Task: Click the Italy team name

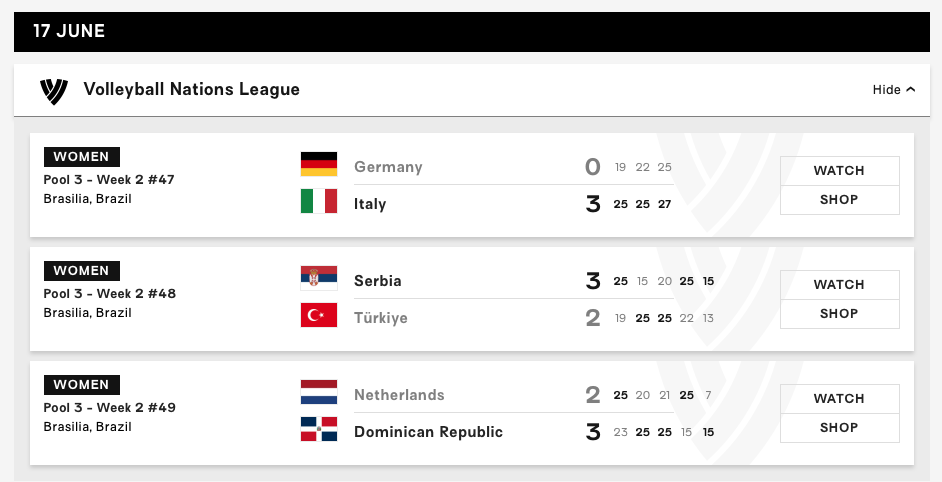Action: [370, 204]
